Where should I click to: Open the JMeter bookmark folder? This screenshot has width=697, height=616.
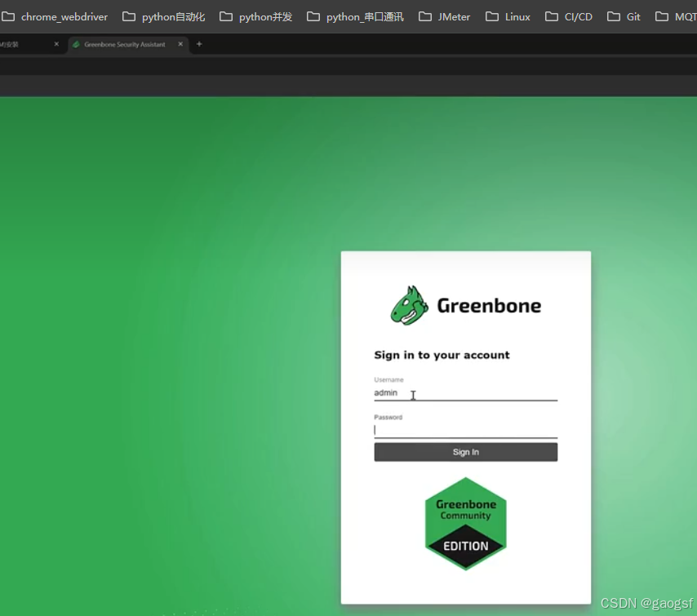tap(444, 17)
